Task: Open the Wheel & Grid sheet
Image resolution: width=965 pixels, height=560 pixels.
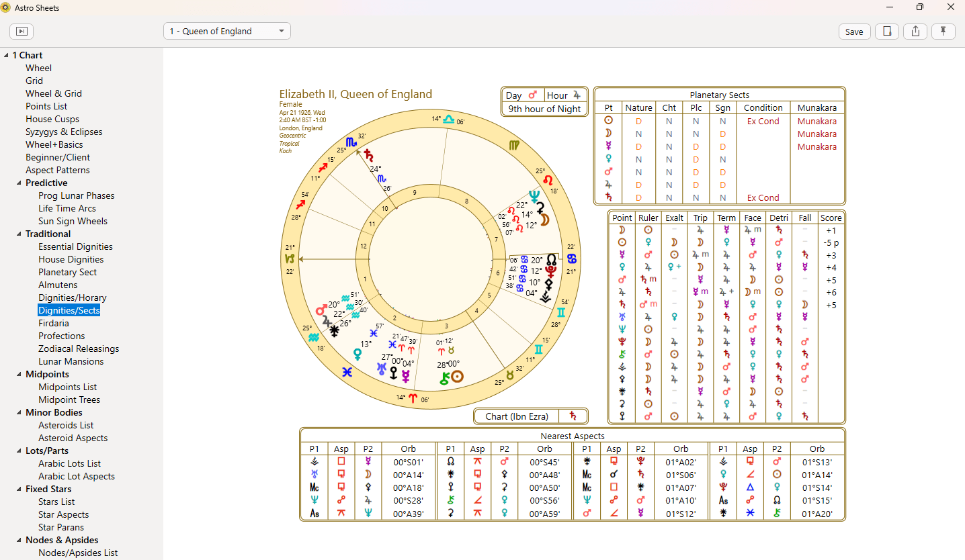Action: pos(54,93)
